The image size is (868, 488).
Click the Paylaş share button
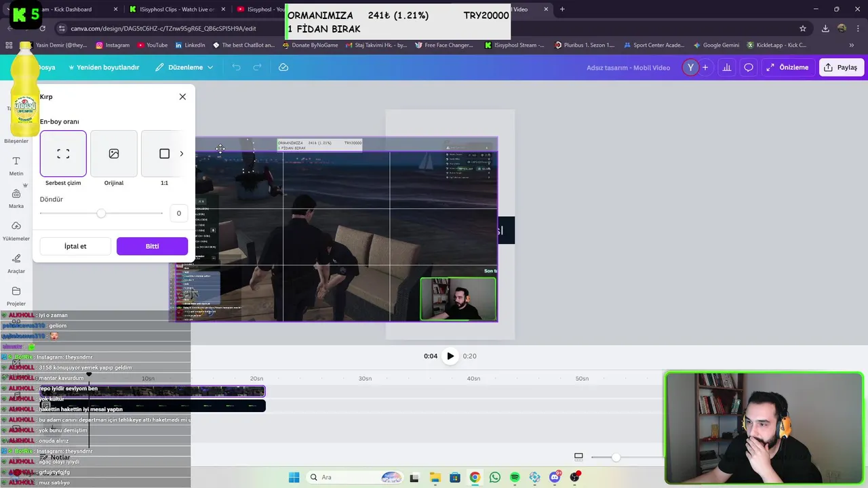[840, 67]
